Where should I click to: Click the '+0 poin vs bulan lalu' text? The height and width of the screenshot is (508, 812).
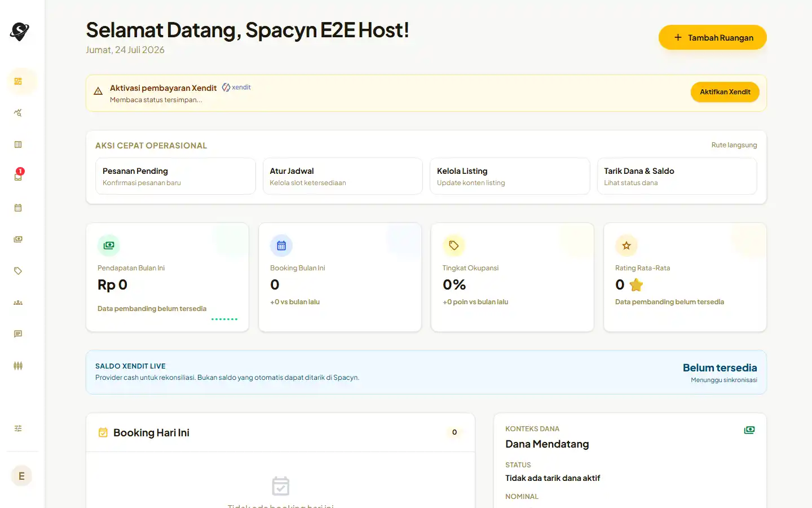click(475, 302)
